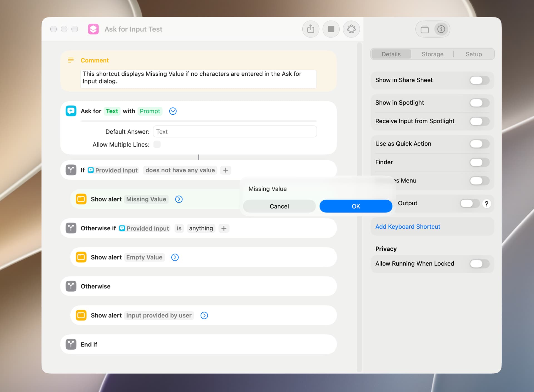The height and width of the screenshot is (392, 534).
Task: Click the help question mark next to Output
Action: pos(486,203)
